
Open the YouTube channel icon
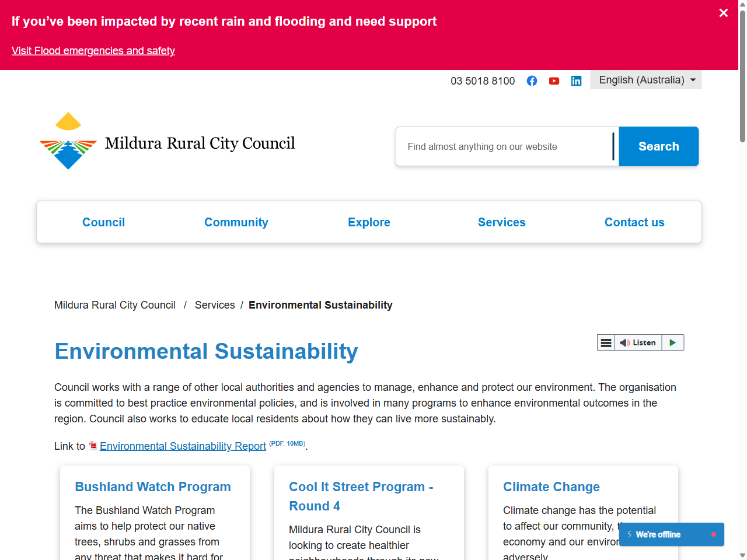[554, 81]
